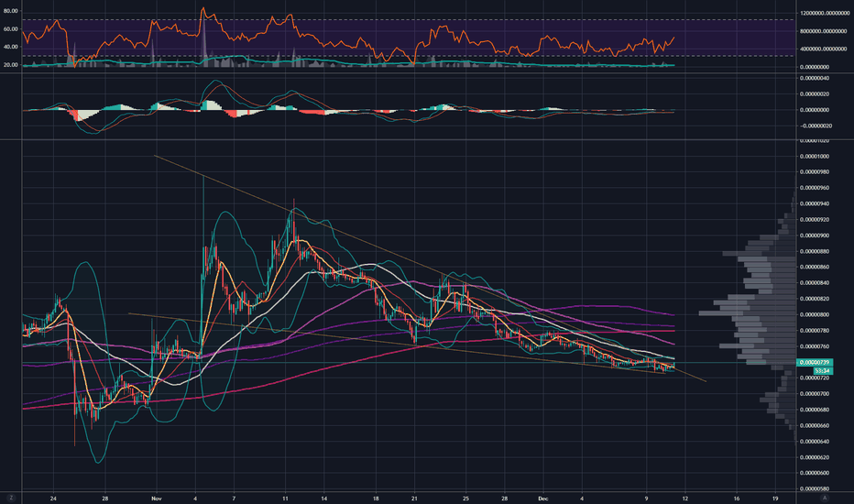Screen dimensions: 854x504
Task: Select the current price label 0.00000739
Action: 814,362
